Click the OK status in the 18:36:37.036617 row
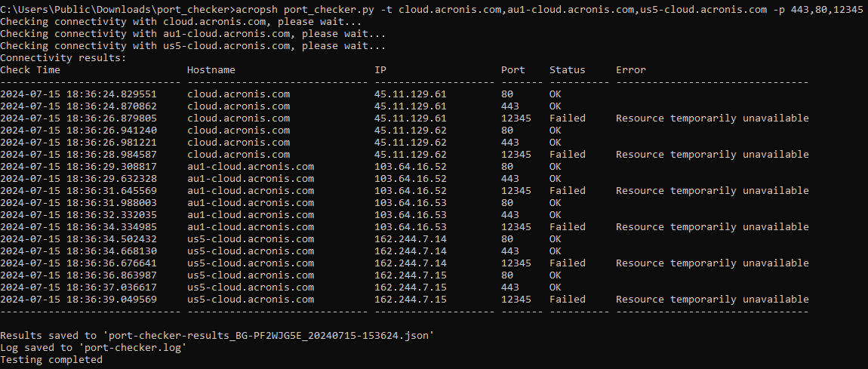868x369 pixels. click(556, 288)
